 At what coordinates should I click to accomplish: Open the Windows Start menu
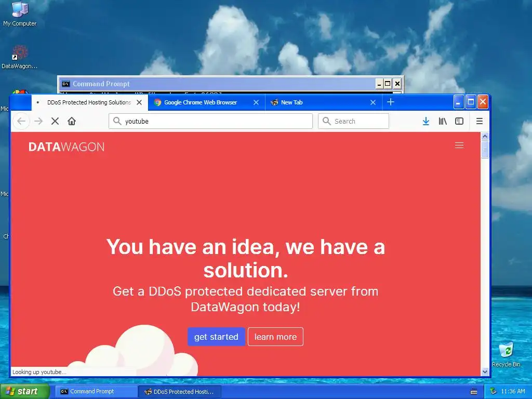tap(25, 391)
